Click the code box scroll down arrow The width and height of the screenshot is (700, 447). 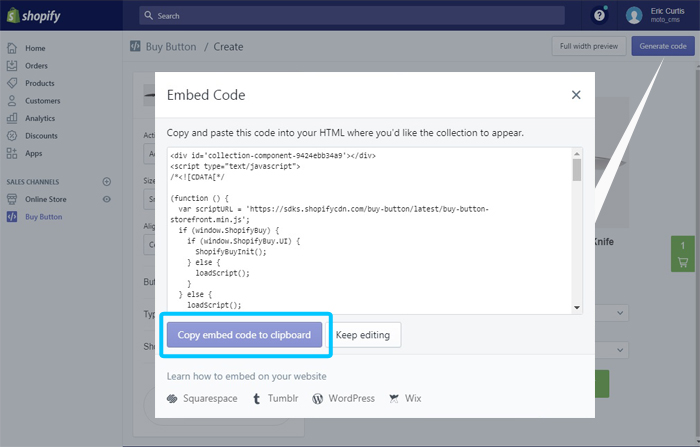577,308
